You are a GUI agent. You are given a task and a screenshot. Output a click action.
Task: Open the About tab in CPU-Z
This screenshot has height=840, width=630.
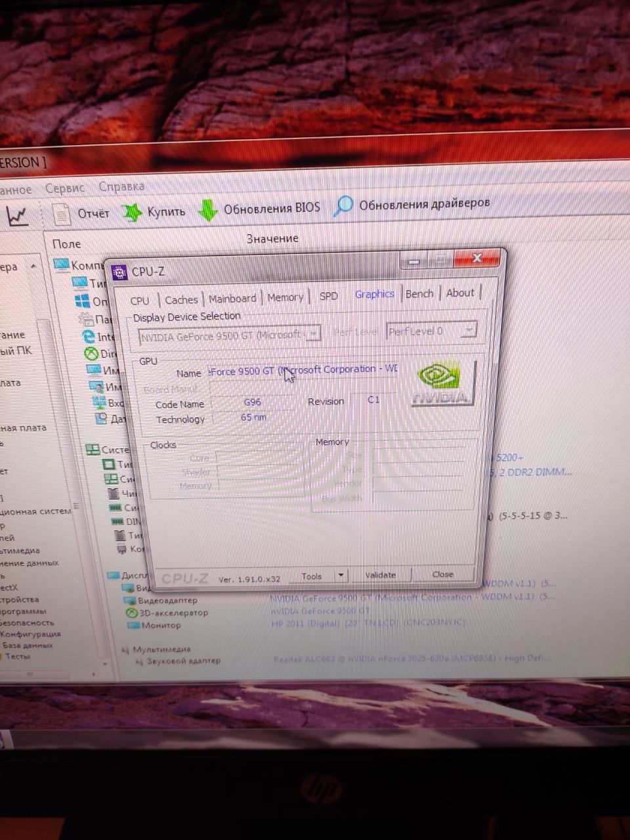(460, 293)
